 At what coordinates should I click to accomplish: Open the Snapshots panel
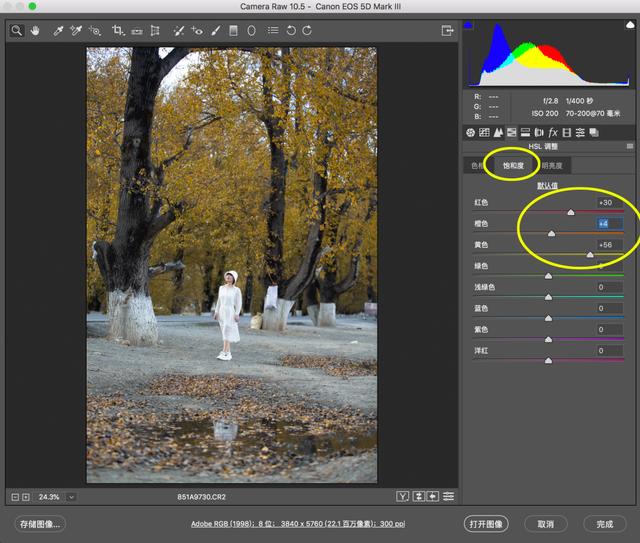594,133
